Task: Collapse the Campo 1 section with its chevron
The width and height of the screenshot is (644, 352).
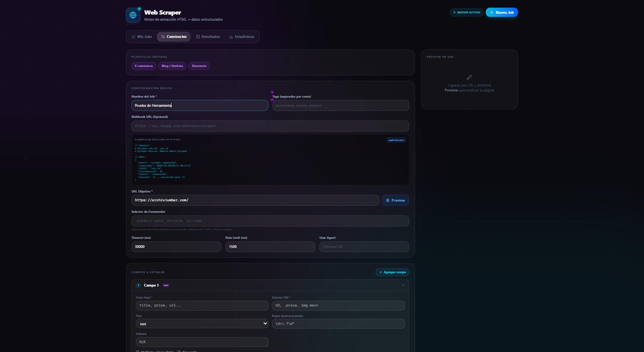Action: (x=403, y=285)
